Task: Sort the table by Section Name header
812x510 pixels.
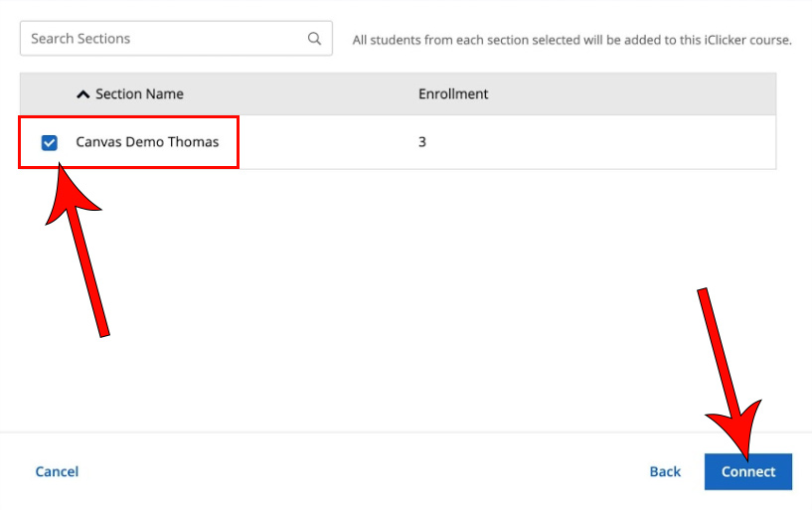Action: tap(139, 94)
